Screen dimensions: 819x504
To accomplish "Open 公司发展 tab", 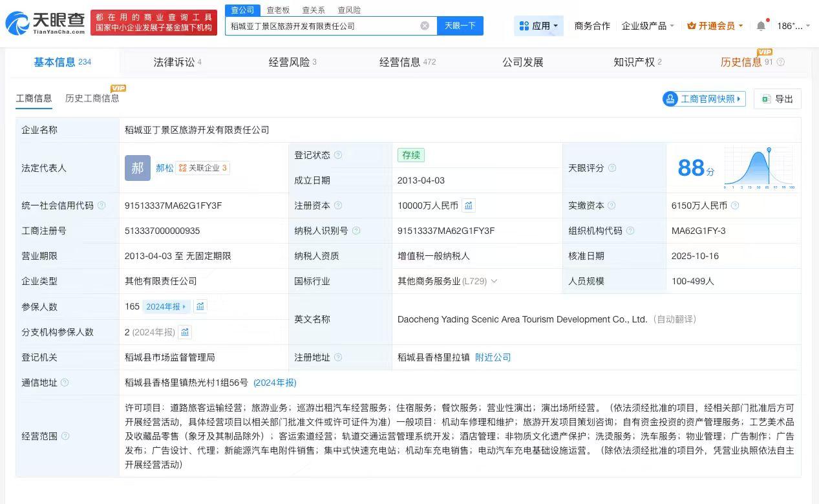I will point(523,62).
